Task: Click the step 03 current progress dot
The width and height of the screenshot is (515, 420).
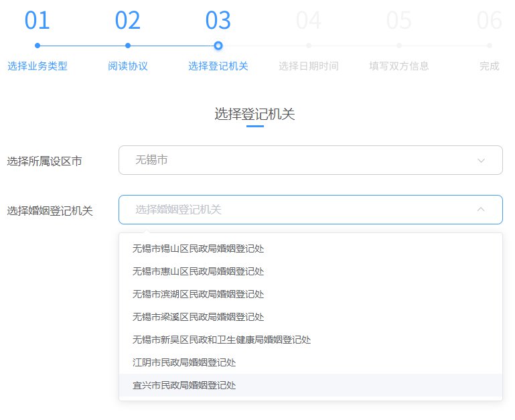Action: (218, 46)
